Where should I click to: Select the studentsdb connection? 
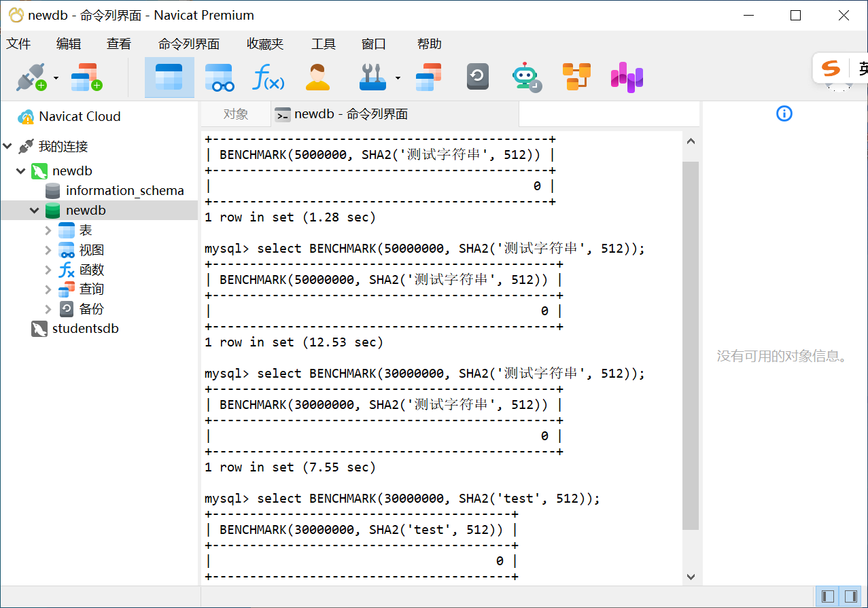tap(85, 329)
